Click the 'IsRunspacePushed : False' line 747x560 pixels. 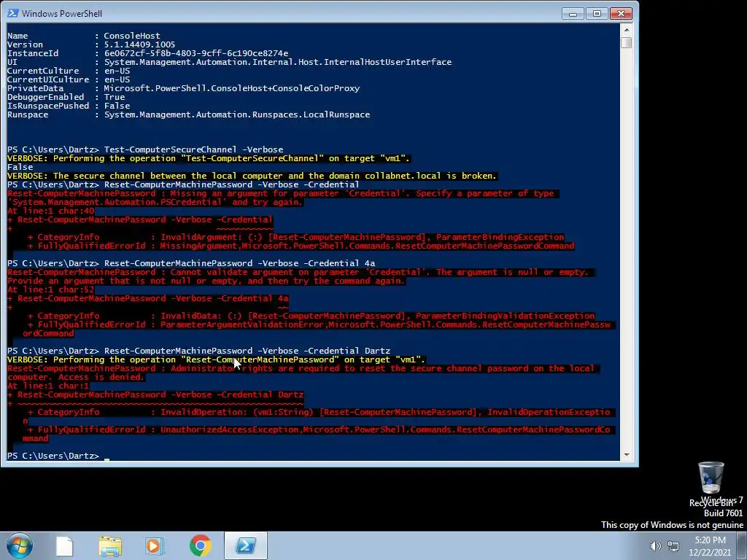click(x=69, y=106)
